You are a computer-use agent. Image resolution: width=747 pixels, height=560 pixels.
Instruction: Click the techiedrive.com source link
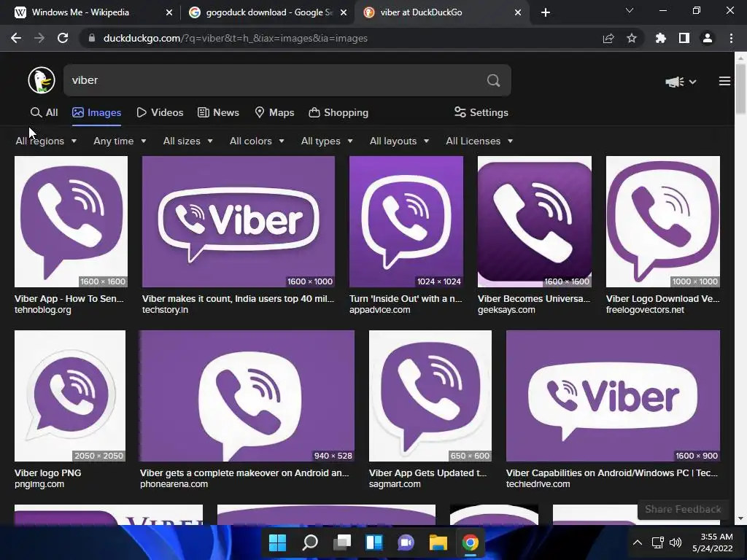(538, 484)
